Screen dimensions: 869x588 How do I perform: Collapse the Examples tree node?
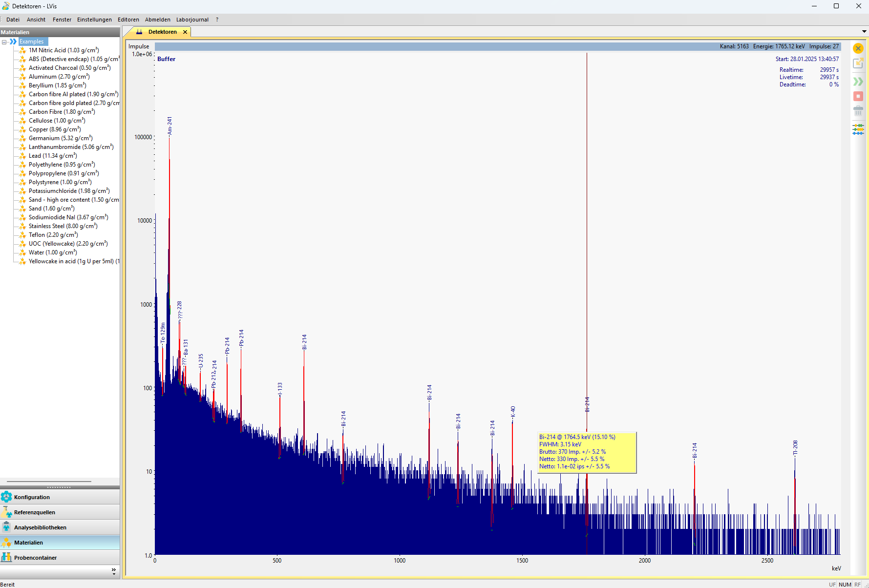[4, 42]
